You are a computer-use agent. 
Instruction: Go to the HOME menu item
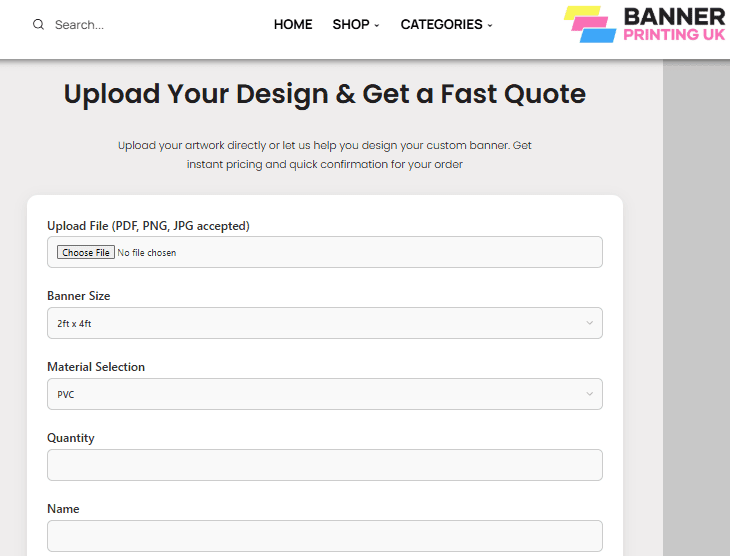click(293, 25)
